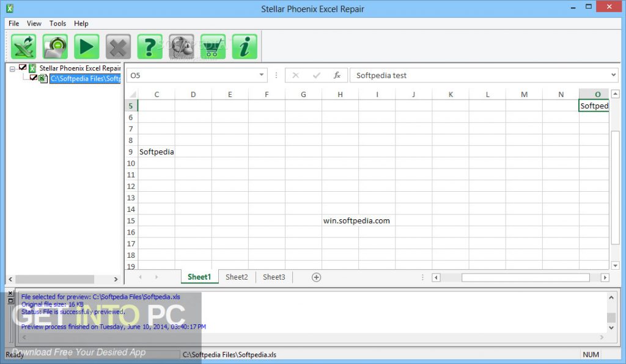Screen dimensions: 626x364
Task: Collapse the Stellar Phoenix Excel Repair tree node
Action: coord(12,69)
